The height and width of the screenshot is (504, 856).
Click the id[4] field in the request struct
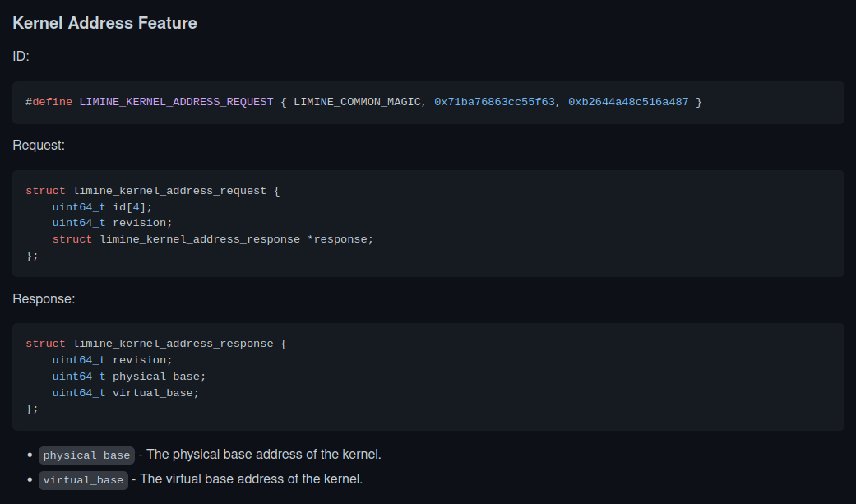tap(135, 206)
